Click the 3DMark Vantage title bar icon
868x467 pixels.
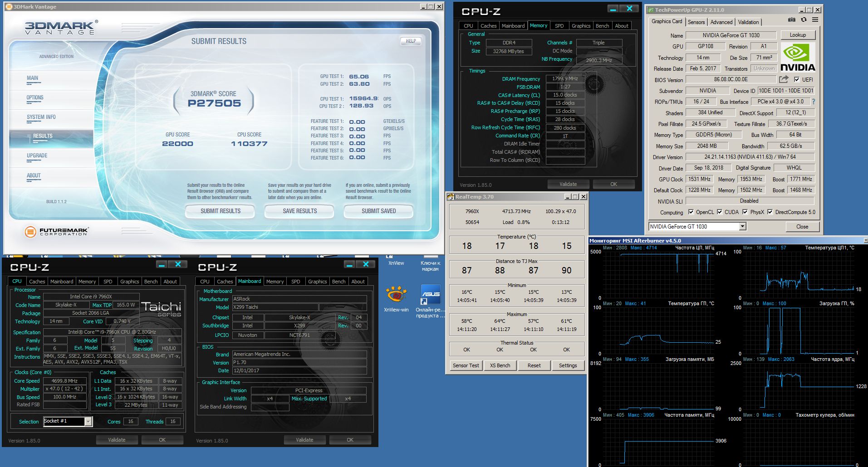click(9, 7)
